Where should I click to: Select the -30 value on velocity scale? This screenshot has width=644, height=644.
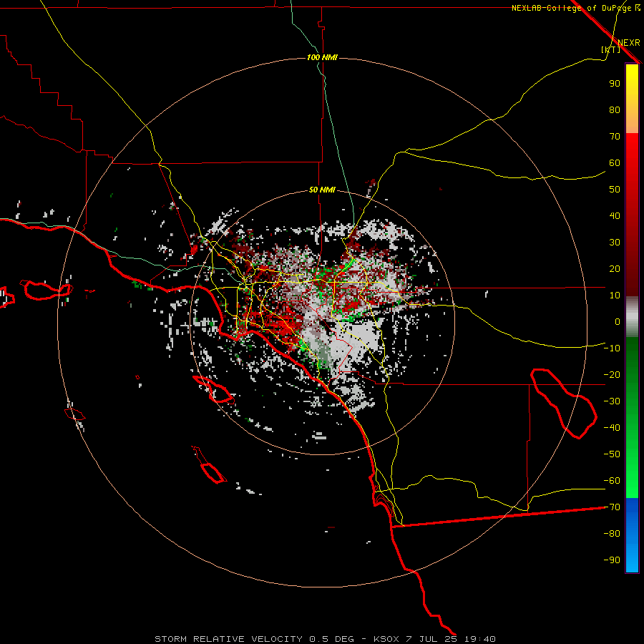[x=612, y=401]
